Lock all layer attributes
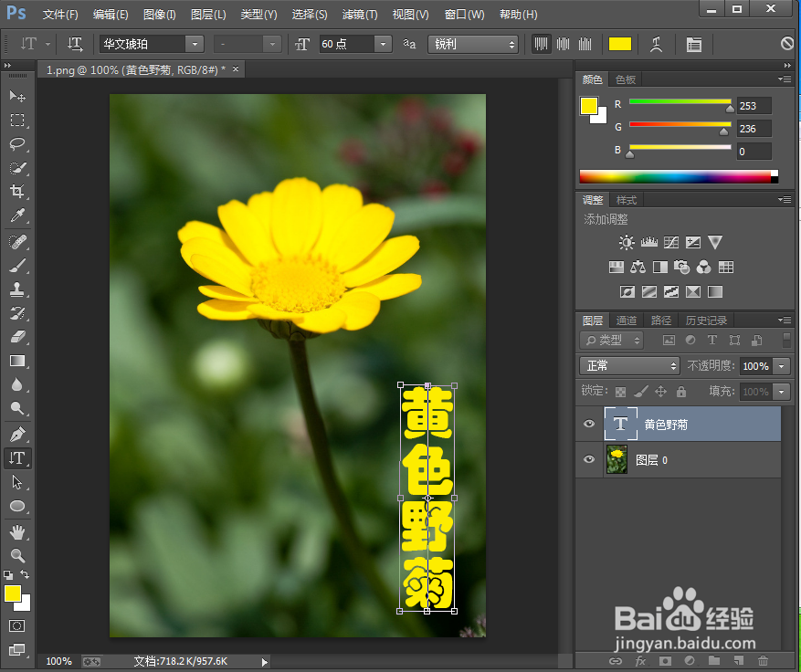801x672 pixels. [681, 391]
